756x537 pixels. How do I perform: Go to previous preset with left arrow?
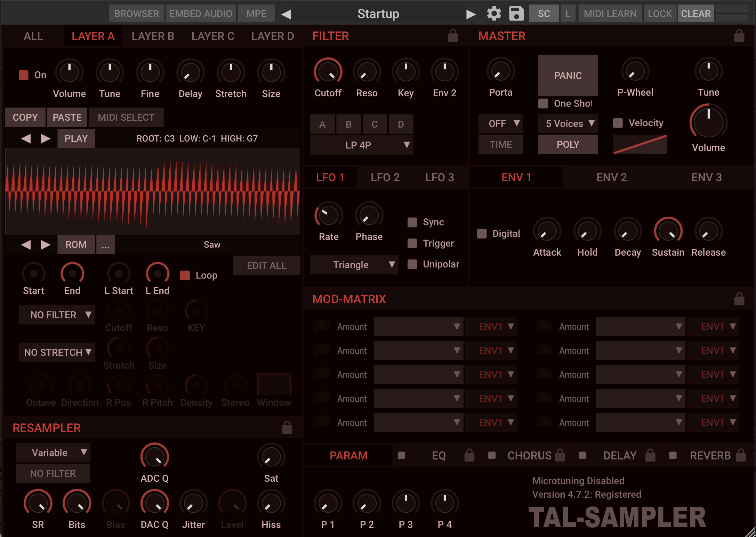pos(286,14)
